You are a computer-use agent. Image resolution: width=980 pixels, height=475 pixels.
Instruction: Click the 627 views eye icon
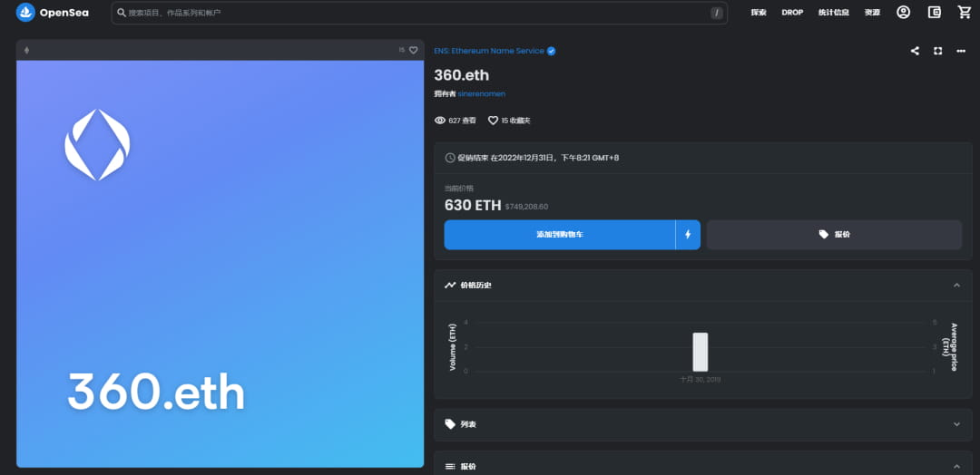point(440,121)
